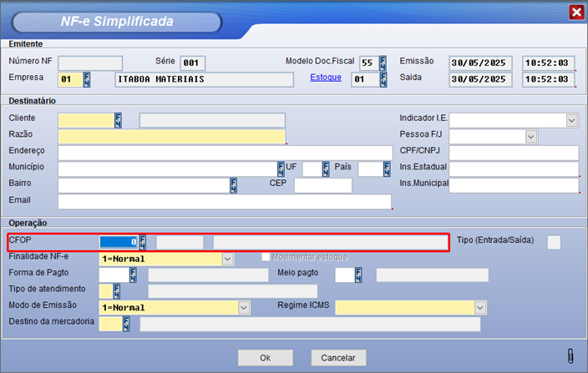Follow the Estoque link
The image size is (588, 373).
coord(326,77)
